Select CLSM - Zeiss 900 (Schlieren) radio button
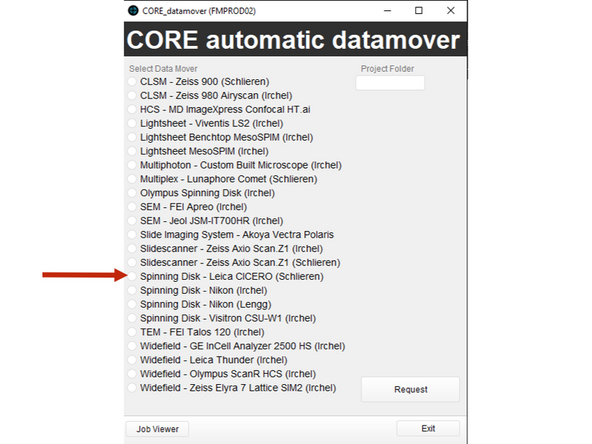Viewport: 592px width, 444px height. click(x=132, y=82)
